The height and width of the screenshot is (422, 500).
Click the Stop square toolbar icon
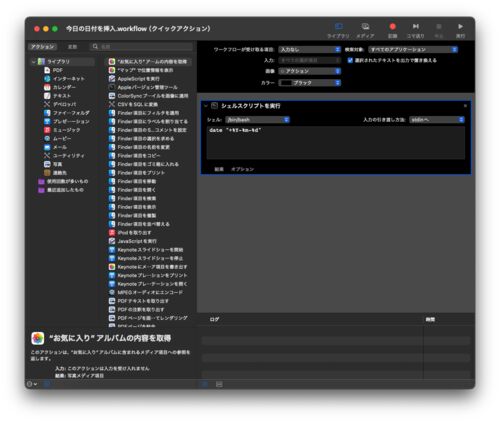pyautogui.click(x=439, y=26)
